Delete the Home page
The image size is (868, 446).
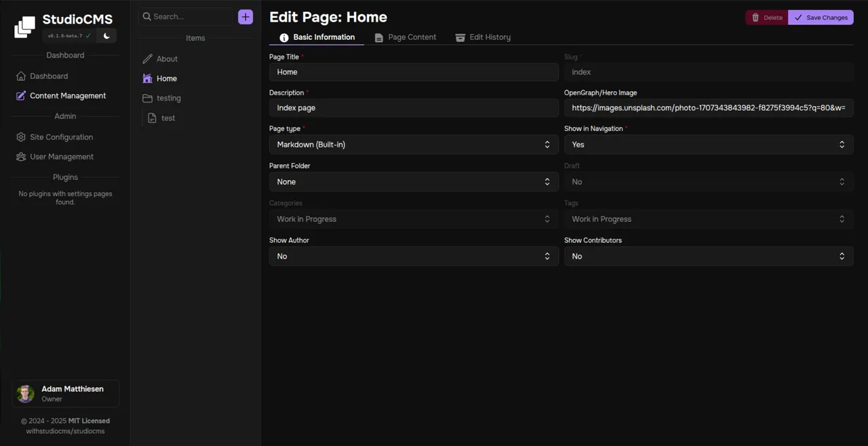pos(766,17)
